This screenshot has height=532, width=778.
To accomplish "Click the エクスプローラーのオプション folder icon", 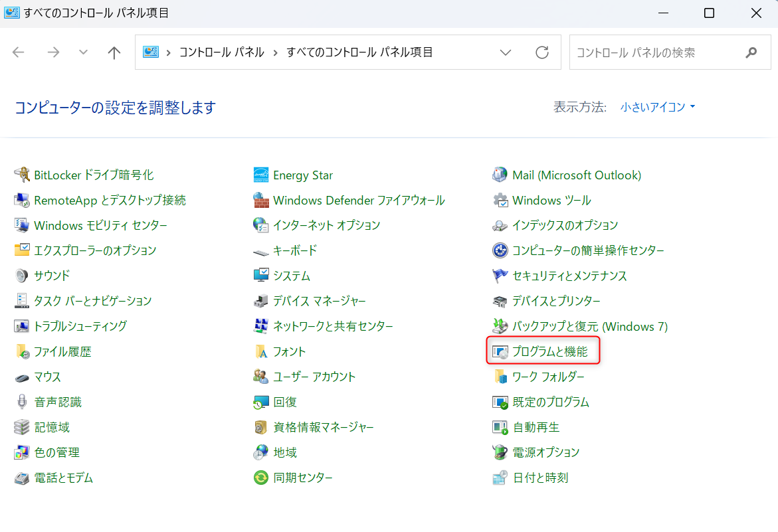I will (21, 250).
